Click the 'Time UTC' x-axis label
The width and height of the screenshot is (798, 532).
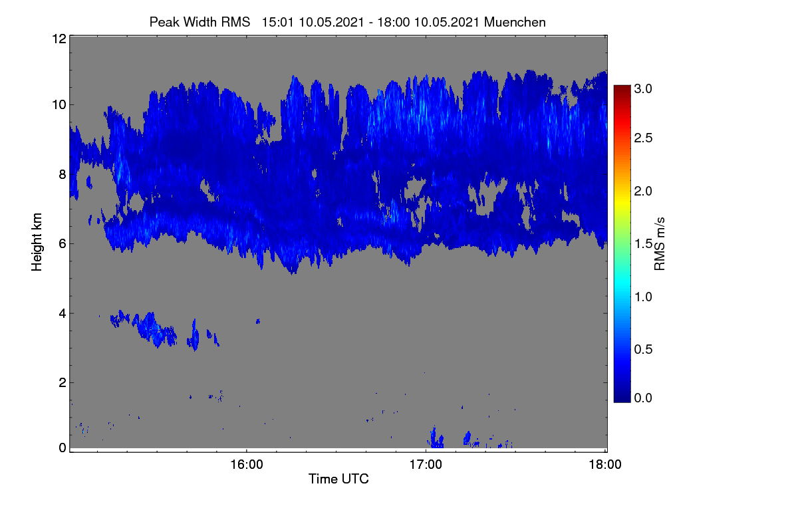pyautogui.click(x=338, y=479)
